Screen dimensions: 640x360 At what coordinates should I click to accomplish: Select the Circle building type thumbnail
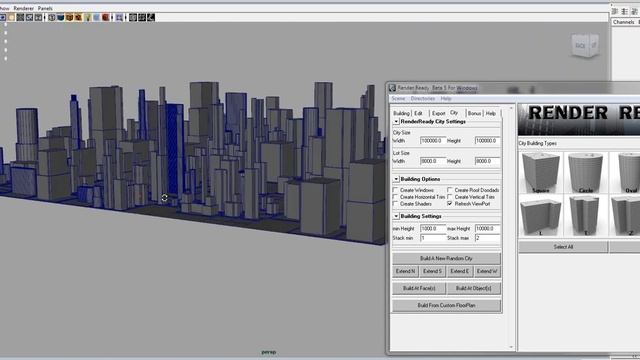585,173
